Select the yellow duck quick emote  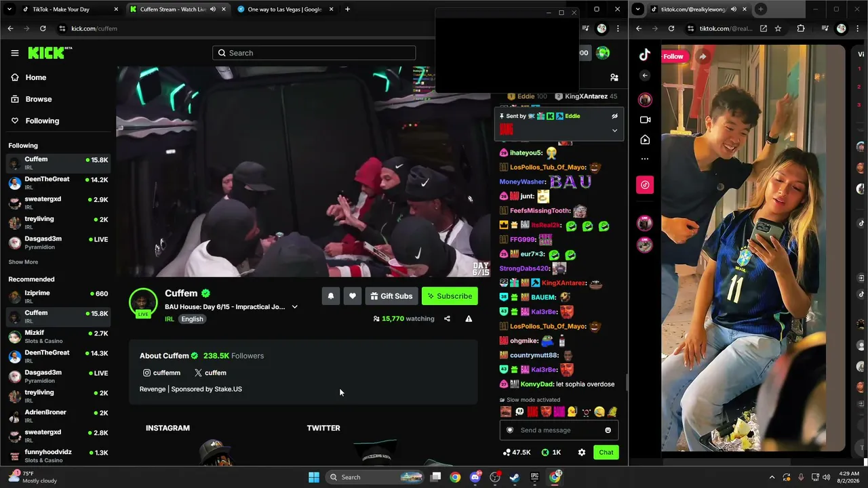[572, 411]
